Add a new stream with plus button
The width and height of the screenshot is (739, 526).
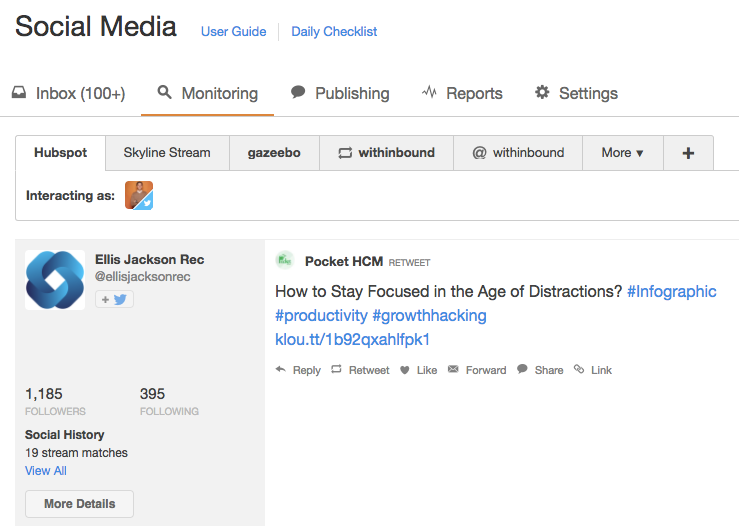point(688,153)
